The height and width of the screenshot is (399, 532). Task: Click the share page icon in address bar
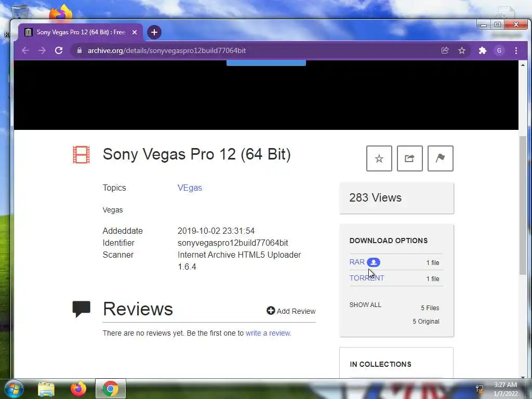[x=445, y=50]
